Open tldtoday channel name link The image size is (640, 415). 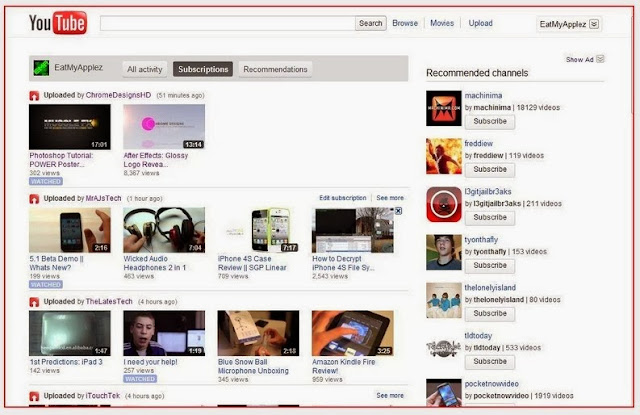click(478, 336)
